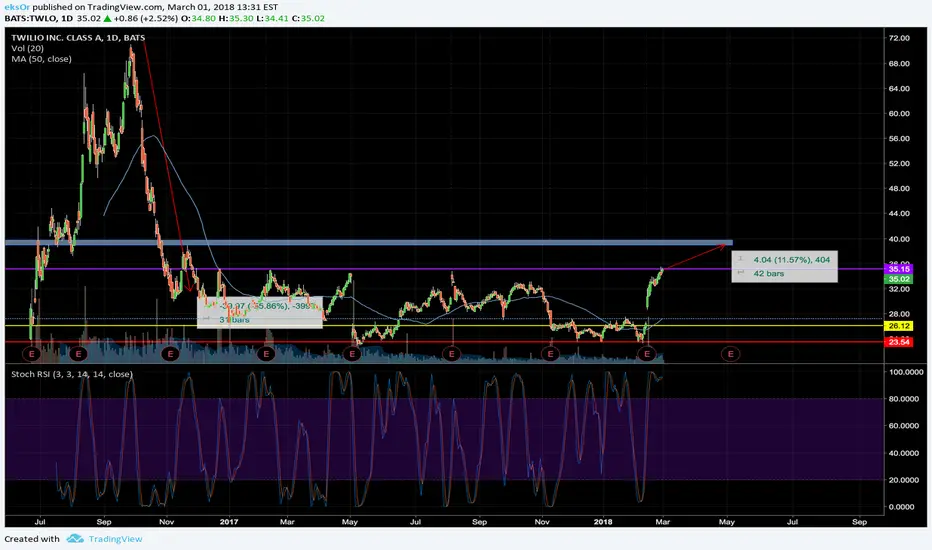Click the earnings E marker between 2017 and Mar
Screen dimensions: 932x550
click(x=266, y=354)
